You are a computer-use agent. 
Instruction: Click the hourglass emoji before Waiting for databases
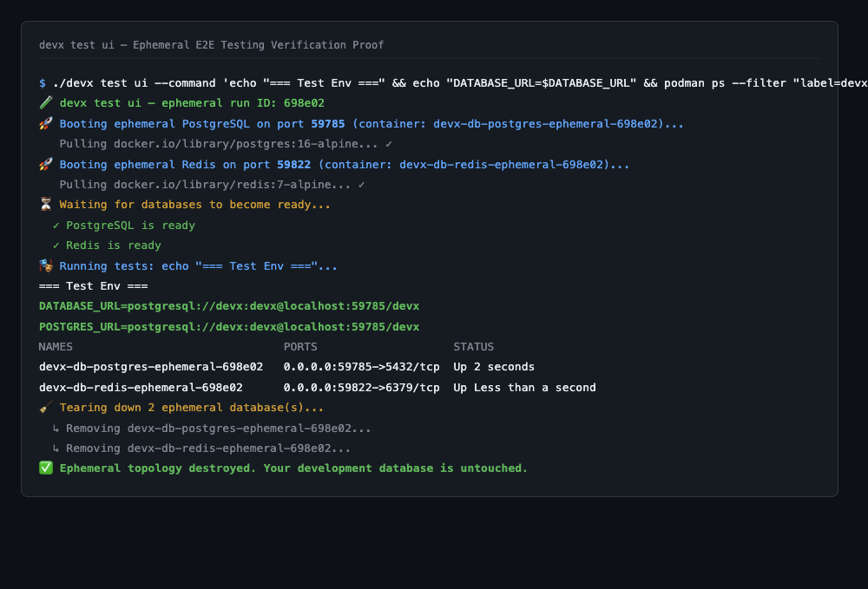point(46,204)
